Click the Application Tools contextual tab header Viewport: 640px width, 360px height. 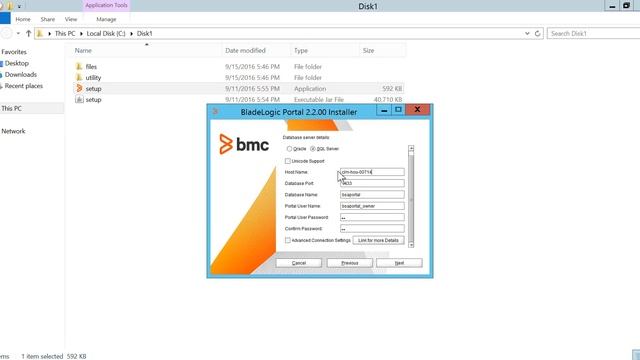107,5
